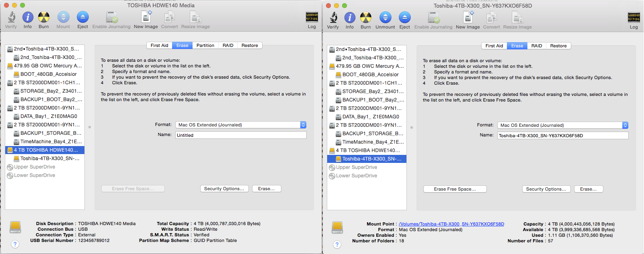Open Restore tab in right window
The image size is (644, 254).
558,46
